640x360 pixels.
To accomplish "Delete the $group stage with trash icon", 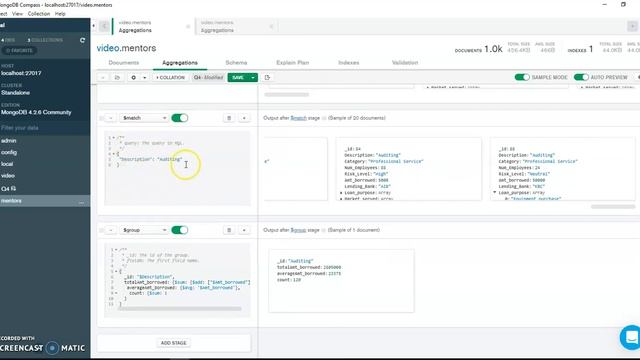I will (229, 230).
